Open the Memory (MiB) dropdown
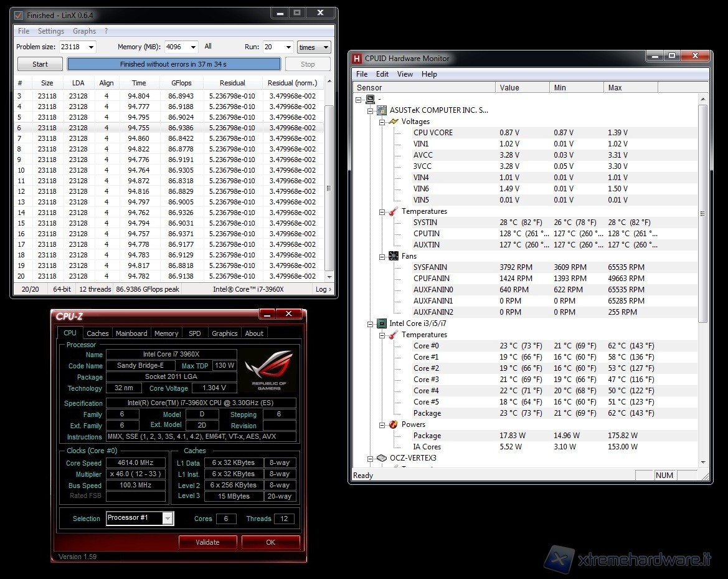 [x=192, y=47]
